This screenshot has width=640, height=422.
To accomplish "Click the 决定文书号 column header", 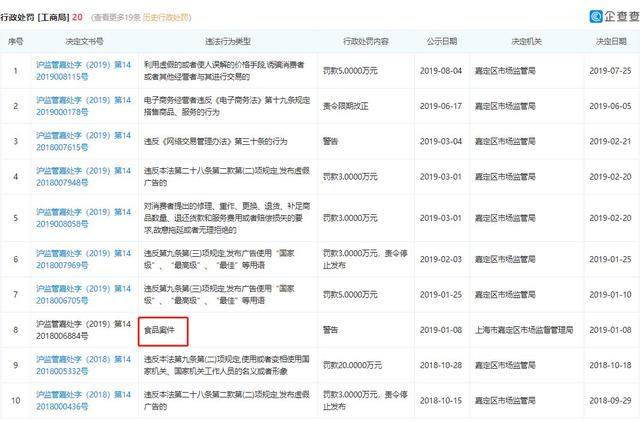I will [84, 41].
